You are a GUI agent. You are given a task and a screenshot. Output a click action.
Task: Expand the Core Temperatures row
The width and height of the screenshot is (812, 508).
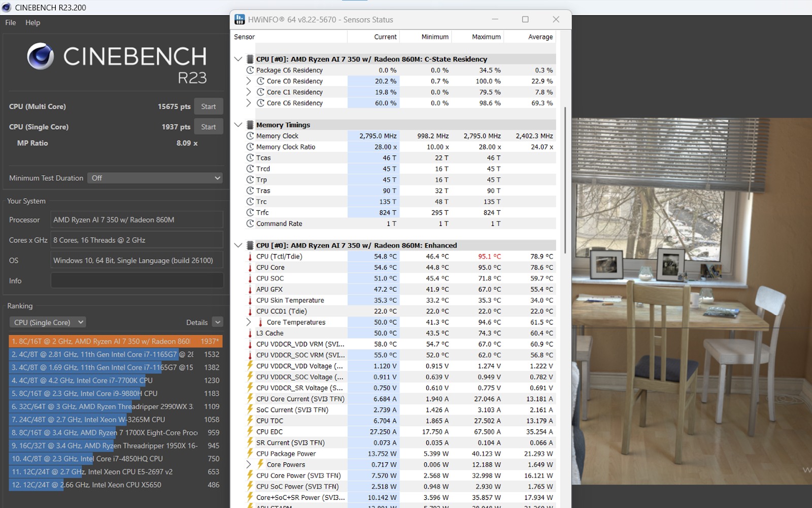pos(249,322)
